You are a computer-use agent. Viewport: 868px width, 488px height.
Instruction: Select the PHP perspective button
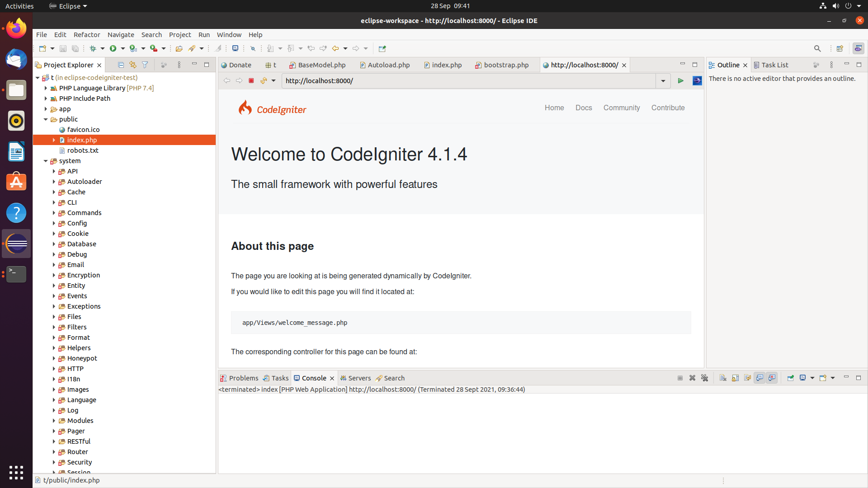point(858,48)
